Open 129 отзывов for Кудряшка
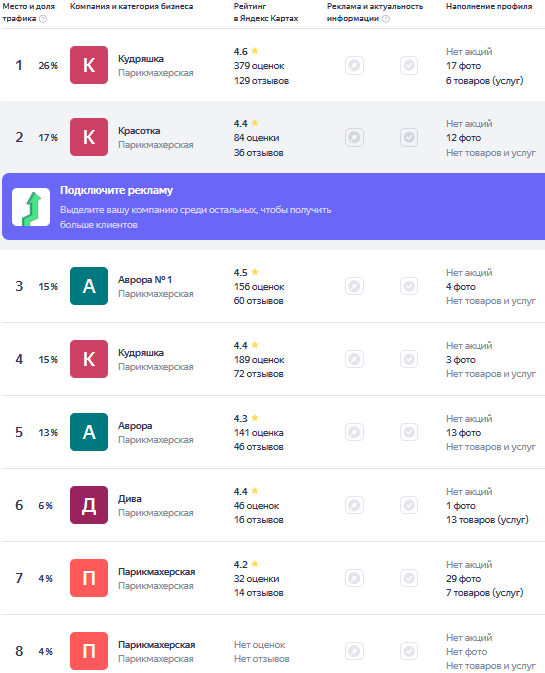Image resolution: width=545 pixels, height=673 pixels. (x=261, y=81)
